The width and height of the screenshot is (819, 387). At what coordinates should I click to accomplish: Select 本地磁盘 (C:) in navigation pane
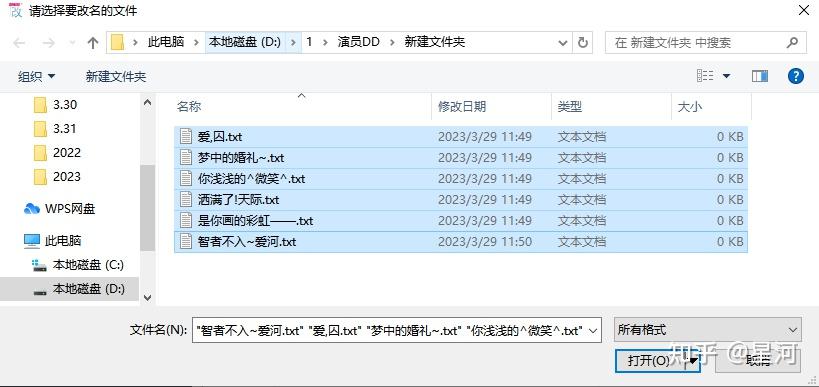(x=78, y=265)
